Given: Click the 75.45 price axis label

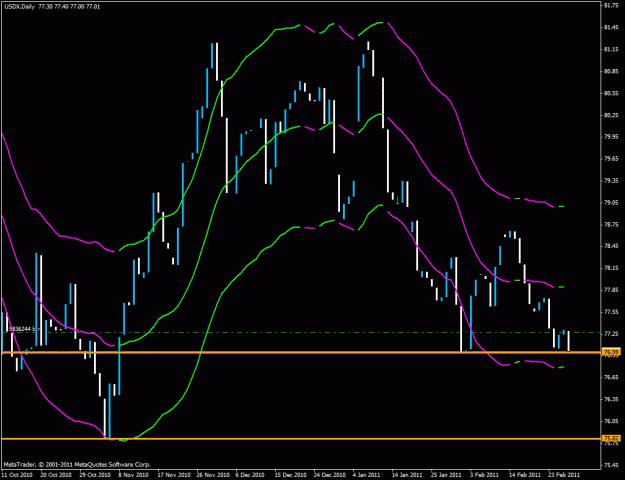Looking at the screenshot, I should (611, 465).
